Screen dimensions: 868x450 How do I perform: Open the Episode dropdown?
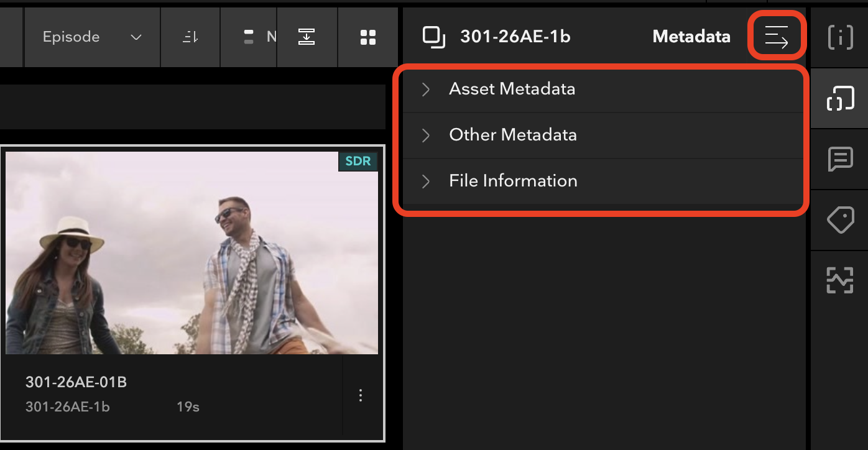[x=92, y=37]
